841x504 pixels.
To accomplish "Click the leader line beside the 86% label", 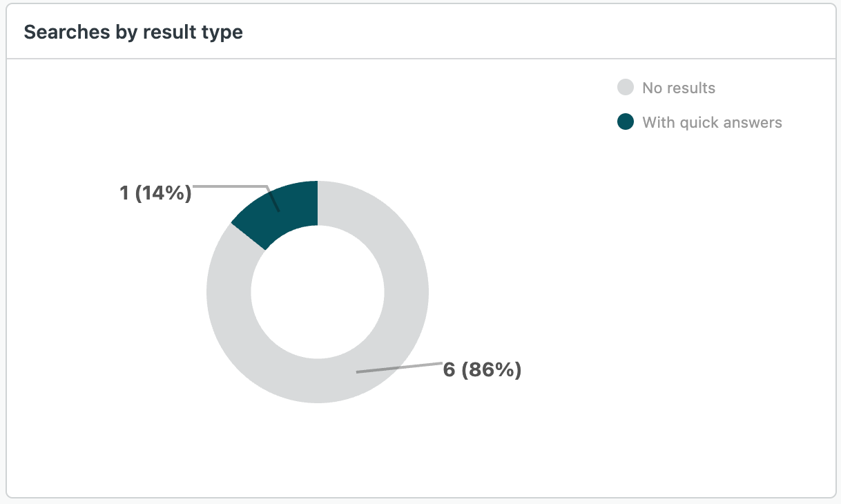I will point(400,367).
